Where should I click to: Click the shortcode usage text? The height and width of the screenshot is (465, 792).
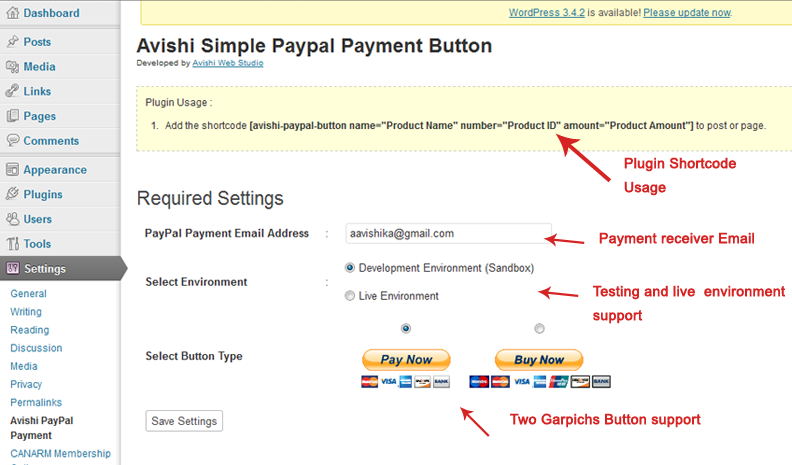465,126
